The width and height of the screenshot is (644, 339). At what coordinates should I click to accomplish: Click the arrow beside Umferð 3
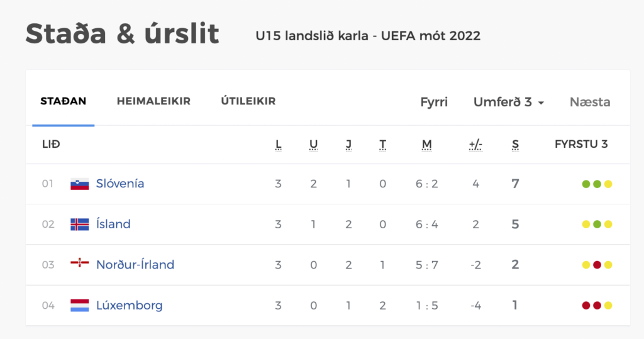click(x=541, y=103)
